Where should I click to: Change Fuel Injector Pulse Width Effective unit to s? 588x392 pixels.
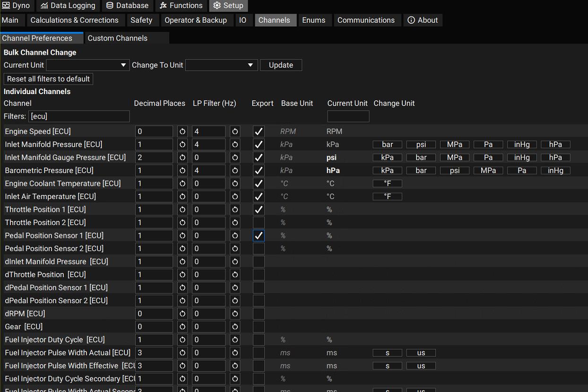[x=388, y=366]
